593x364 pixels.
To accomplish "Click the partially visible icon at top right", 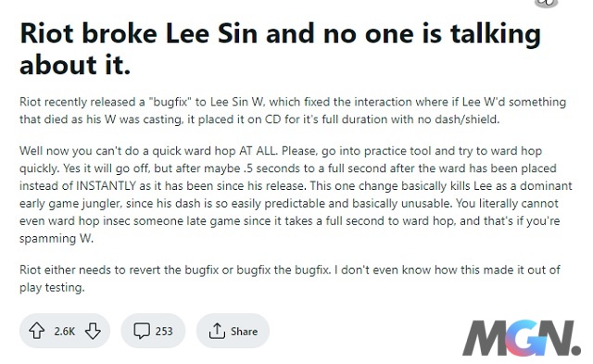I will coord(546,3).
